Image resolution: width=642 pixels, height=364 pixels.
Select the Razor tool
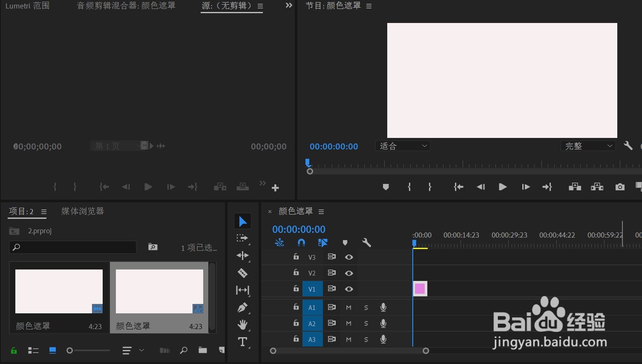coord(242,273)
